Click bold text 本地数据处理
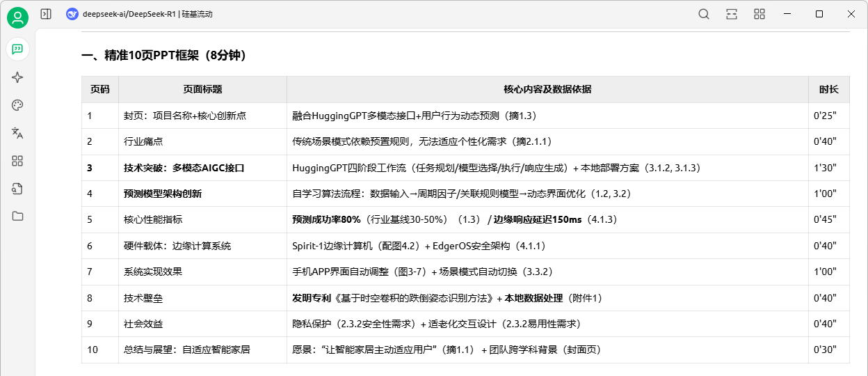Image resolution: width=868 pixels, height=376 pixels. click(533, 298)
